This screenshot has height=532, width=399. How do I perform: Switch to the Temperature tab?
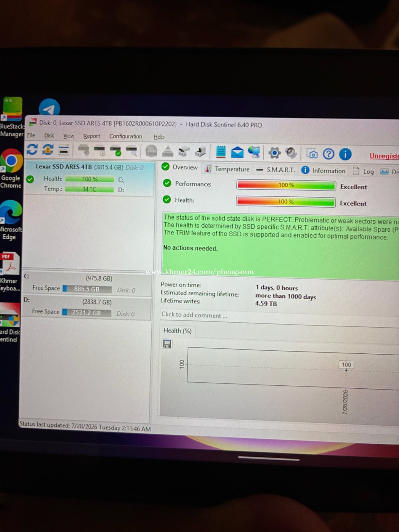tap(228, 169)
